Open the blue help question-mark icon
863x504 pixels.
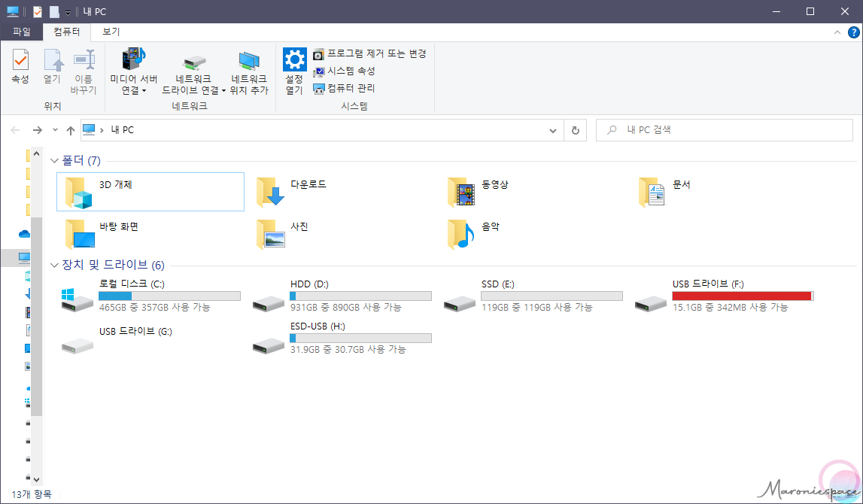click(854, 32)
